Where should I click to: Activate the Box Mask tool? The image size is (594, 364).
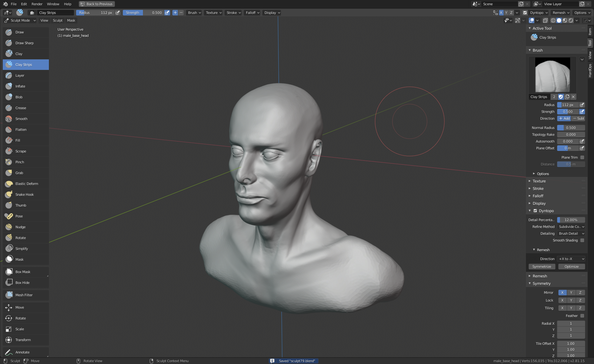pyautogui.click(x=23, y=272)
